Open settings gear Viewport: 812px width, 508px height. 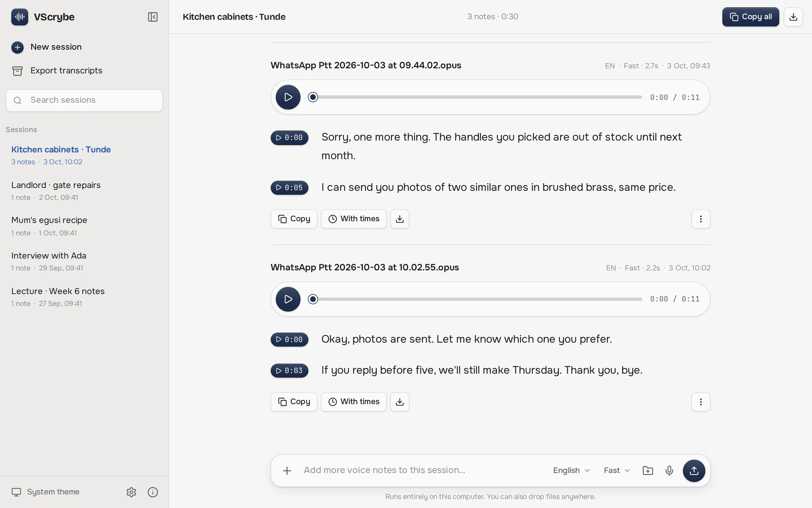(x=131, y=492)
